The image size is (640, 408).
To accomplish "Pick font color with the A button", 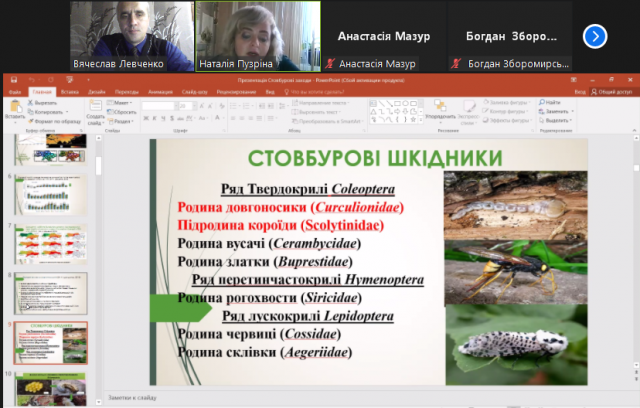I will click(x=218, y=118).
